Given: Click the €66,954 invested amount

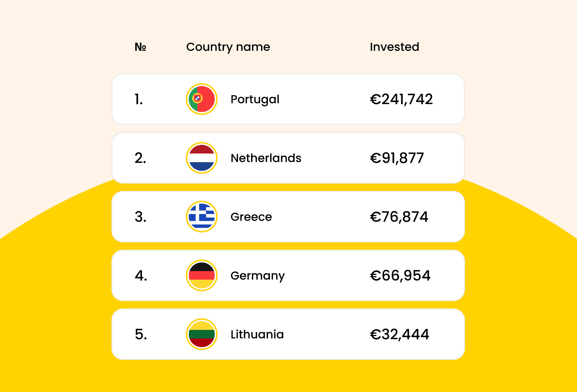Looking at the screenshot, I should click(x=400, y=276).
